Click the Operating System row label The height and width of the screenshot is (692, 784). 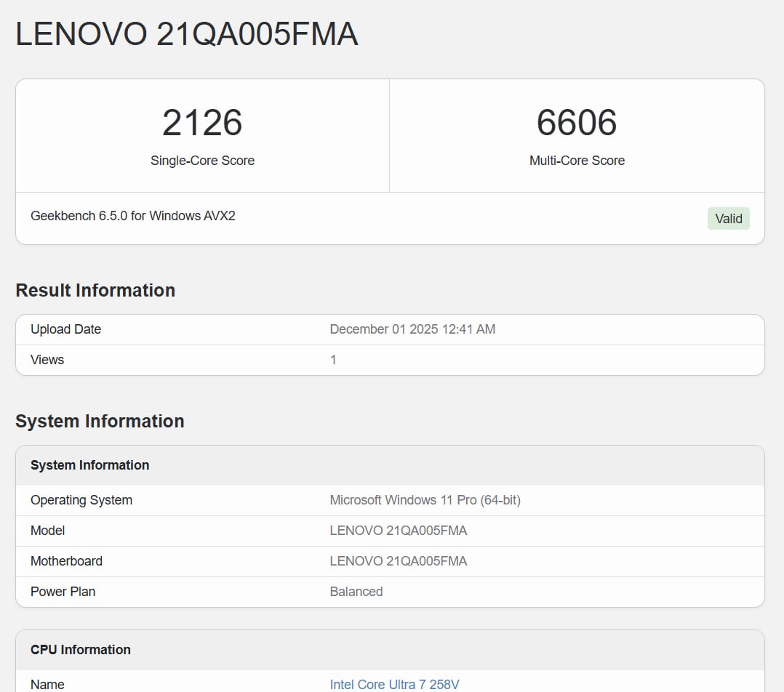pyautogui.click(x=81, y=500)
